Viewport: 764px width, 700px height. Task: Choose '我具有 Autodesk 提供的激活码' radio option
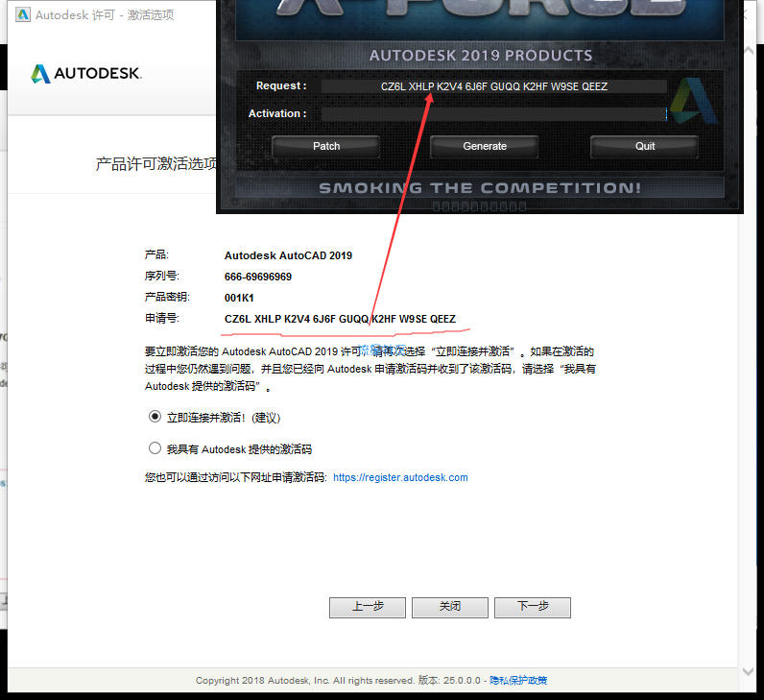[x=155, y=448]
